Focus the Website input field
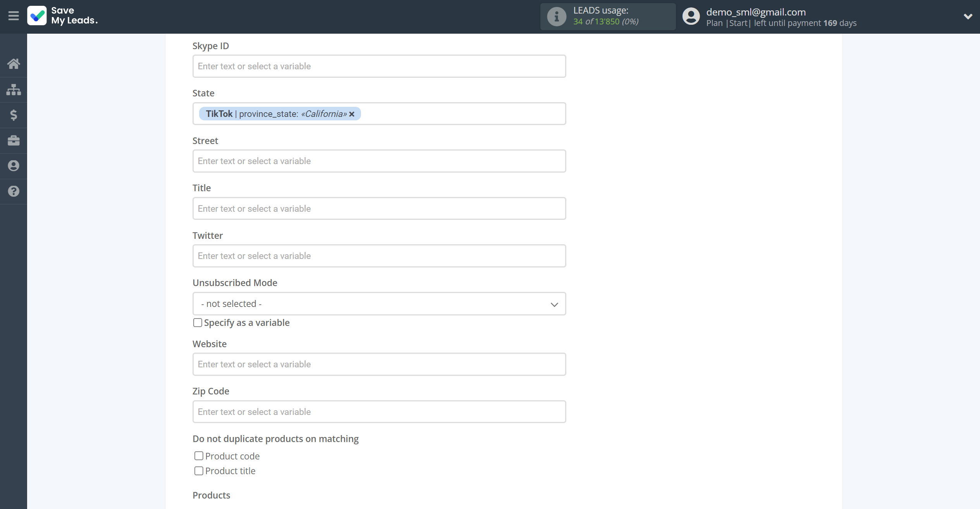 [x=379, y=364]
